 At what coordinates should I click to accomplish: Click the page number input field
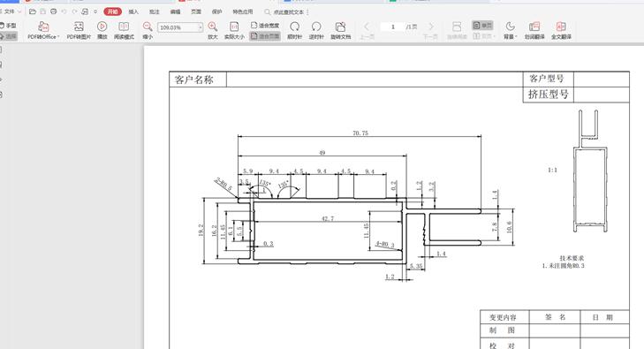[392, 27]
